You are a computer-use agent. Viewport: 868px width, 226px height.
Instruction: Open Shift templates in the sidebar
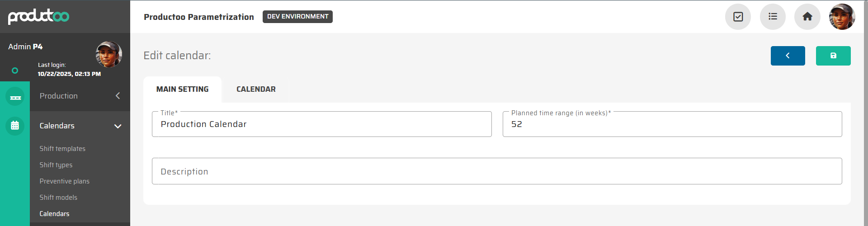point(62,149)
